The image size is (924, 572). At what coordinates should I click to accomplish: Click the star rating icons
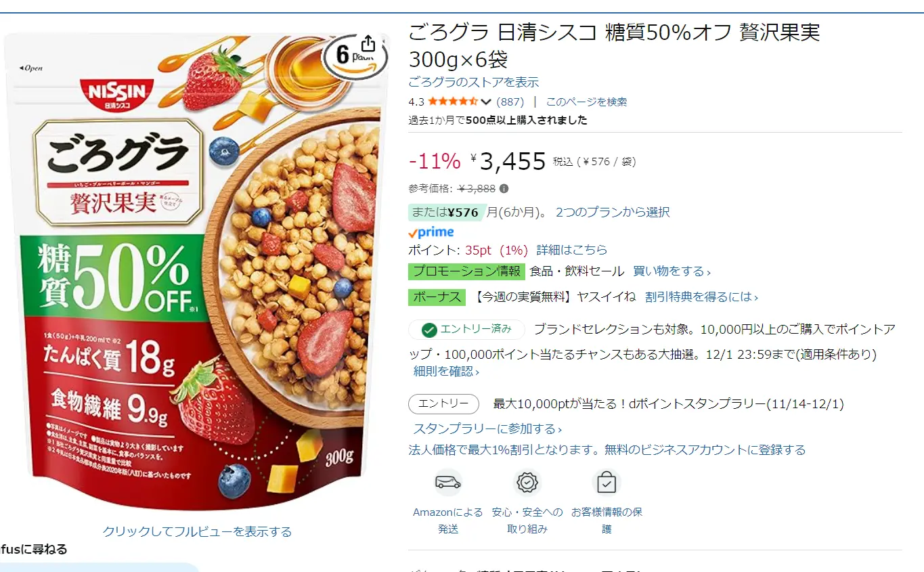453,102
